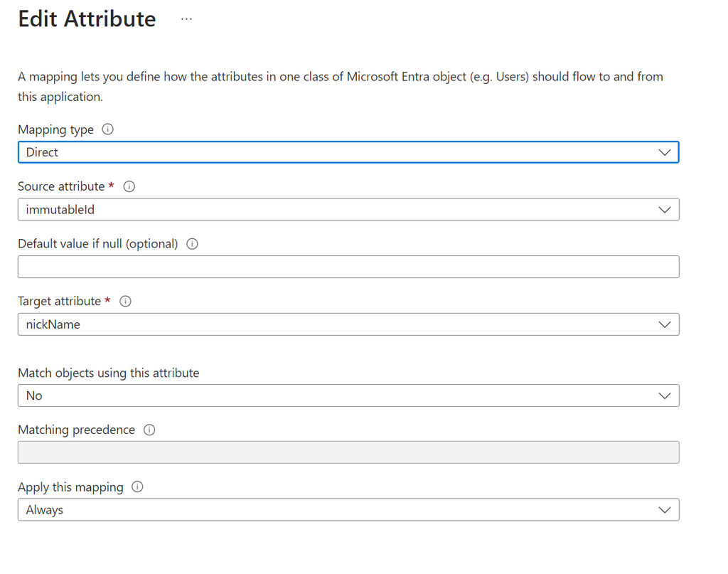Click info icon for Default value if null
Image resolution: width=728 pixels, height=574 pixels.
point(192,244)
